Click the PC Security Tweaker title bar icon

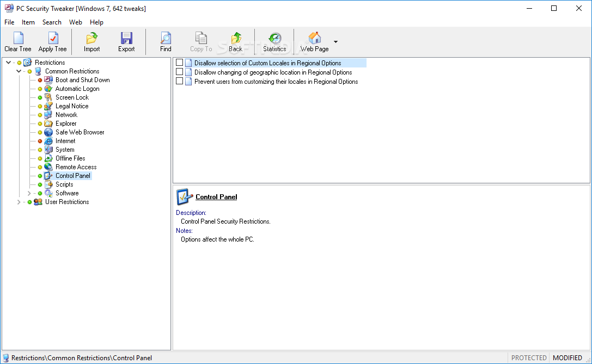click(9, 8)
